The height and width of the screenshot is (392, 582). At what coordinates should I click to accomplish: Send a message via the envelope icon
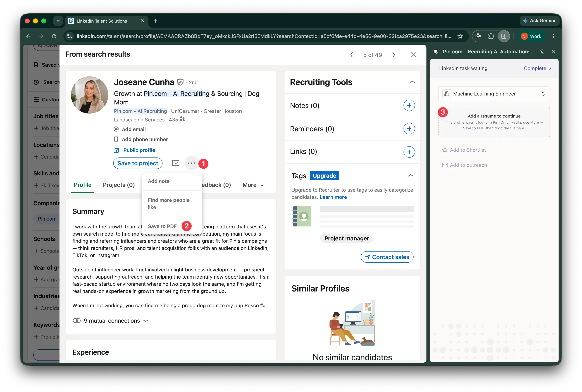coord(176,163)
